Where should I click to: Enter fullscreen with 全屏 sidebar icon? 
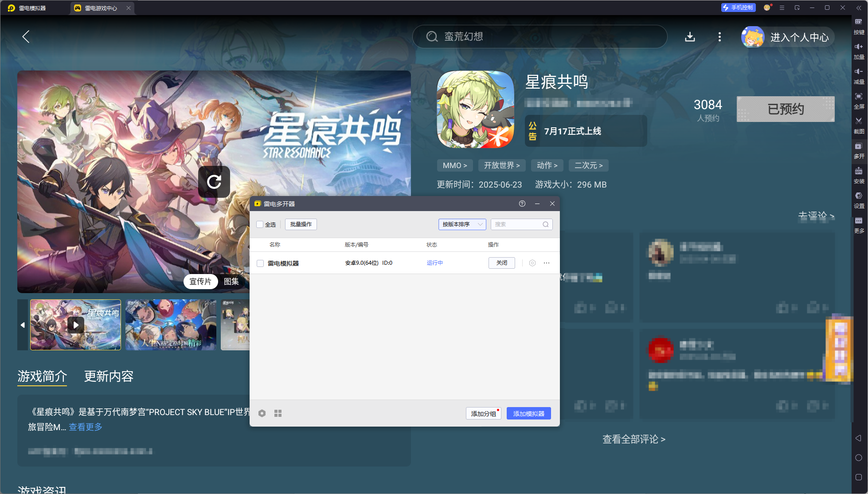coord(859,101)
